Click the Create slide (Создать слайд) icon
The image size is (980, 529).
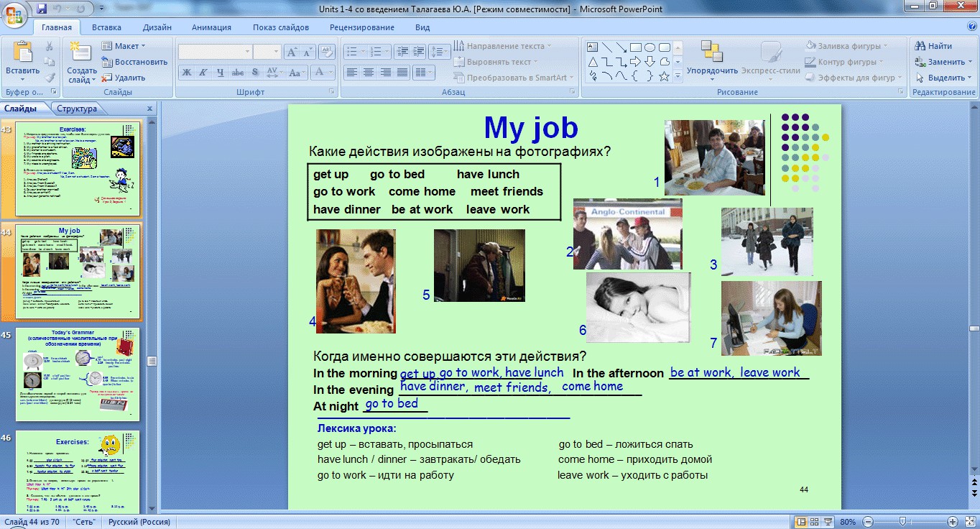pyautogui.click(x=81, y=52)
